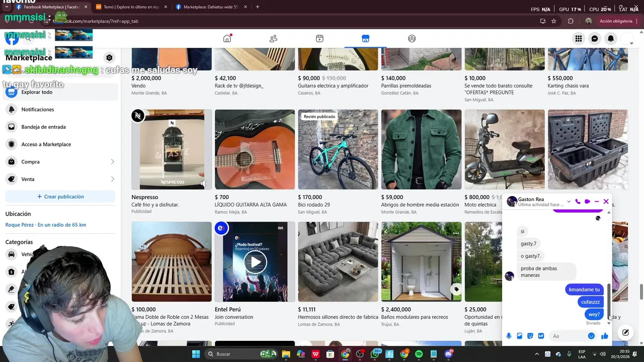644x362 pixels.
Task: Minimize the Gaston Rea chat
Action: tap(597, 202)
